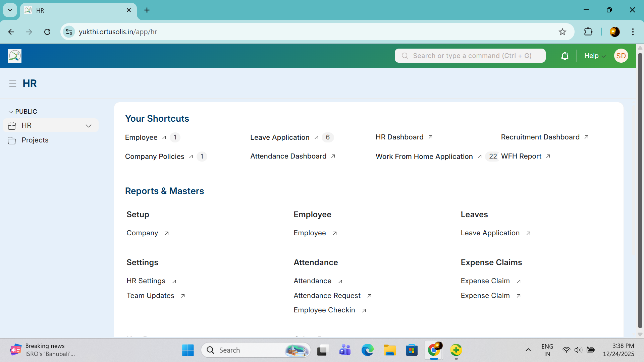This screenshot has height=362, width=644.
Task: Open the HR Settings link
Action: coord(146,281)
